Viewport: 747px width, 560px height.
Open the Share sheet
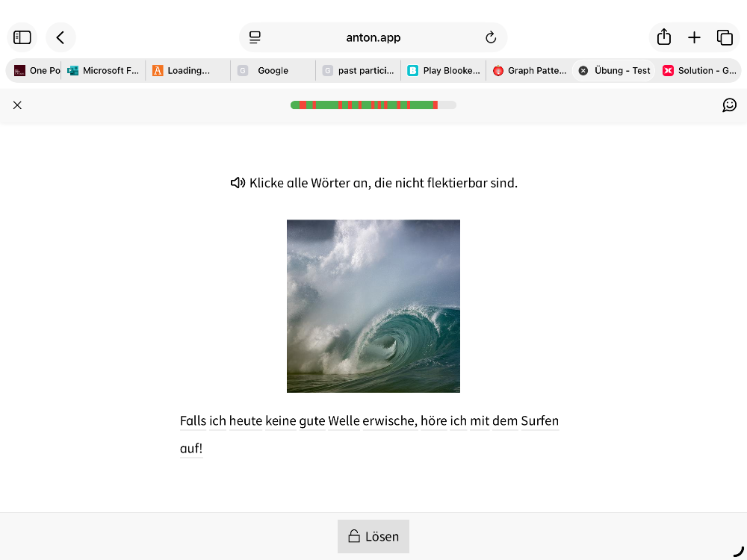[x=663, y=37]
